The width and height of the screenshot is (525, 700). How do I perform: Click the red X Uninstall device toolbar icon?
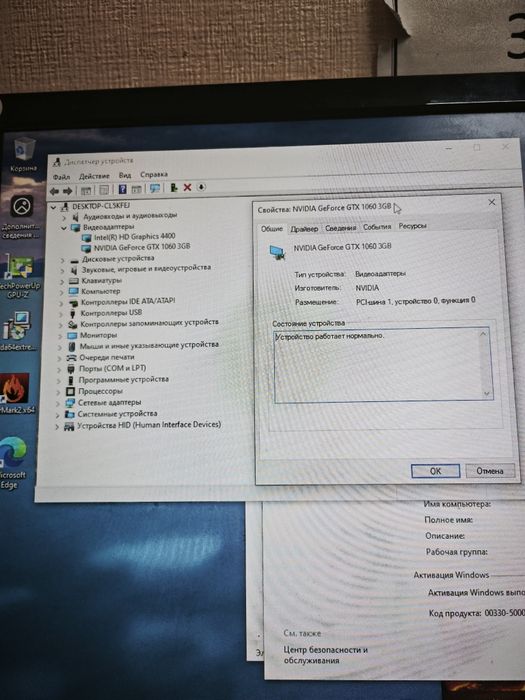click(188, 188)
